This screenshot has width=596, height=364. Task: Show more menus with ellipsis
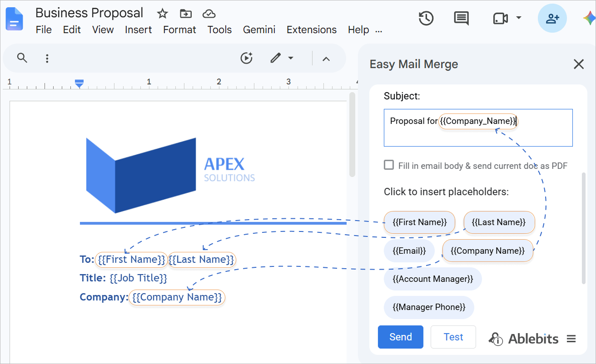[378, 32]
